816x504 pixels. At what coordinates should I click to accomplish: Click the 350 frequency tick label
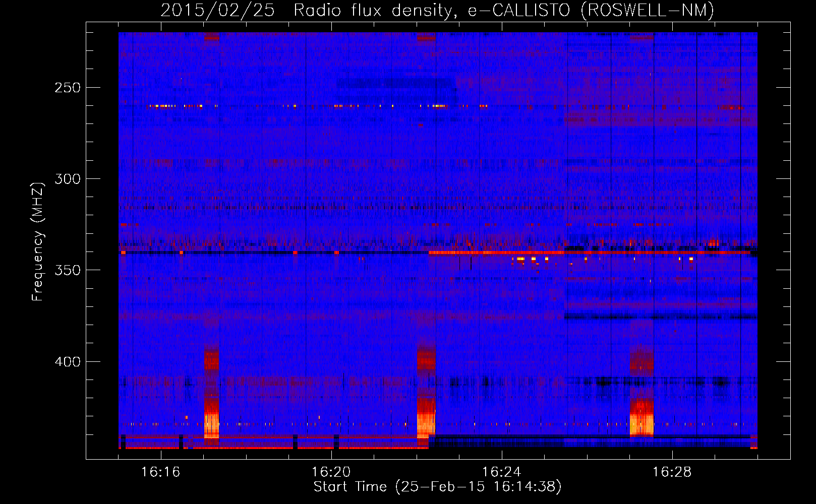click(x=67, y=270)
